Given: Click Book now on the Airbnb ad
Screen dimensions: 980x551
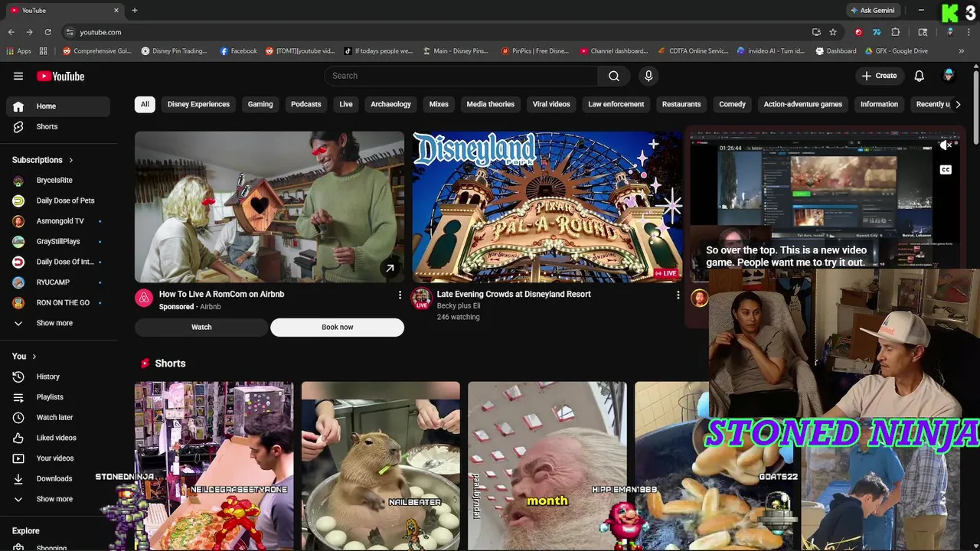Looking at the screenshot, I should click(x=337, y=328).
